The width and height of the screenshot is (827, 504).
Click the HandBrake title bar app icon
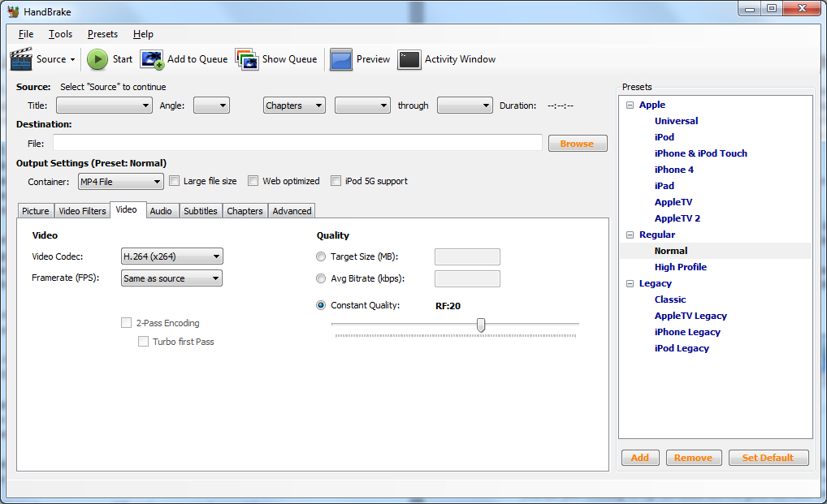(x=14, y=12)
